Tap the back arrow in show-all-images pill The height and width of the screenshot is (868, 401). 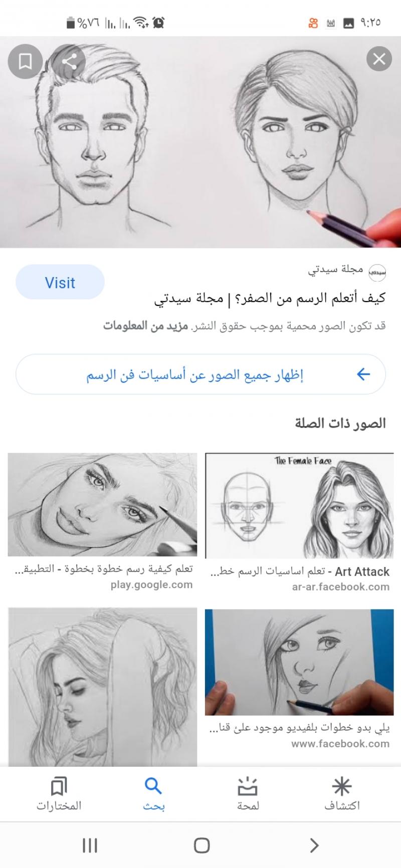(363, 374)
